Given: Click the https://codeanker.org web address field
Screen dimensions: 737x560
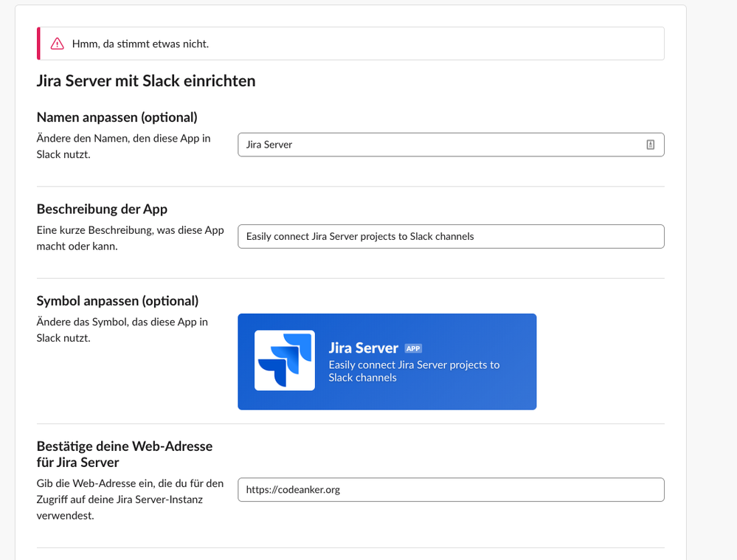Looking at the screenshot, I should click(x=451, y=489).
